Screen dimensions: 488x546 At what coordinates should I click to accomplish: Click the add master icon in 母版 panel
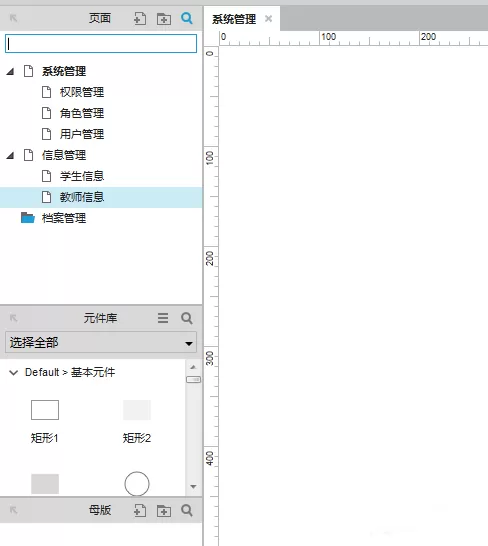(140, 511)
